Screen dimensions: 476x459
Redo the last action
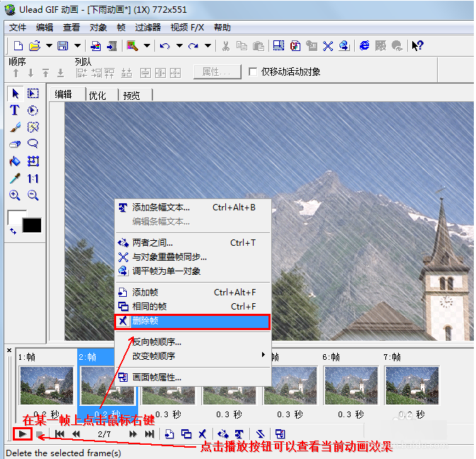click(193, 46)
